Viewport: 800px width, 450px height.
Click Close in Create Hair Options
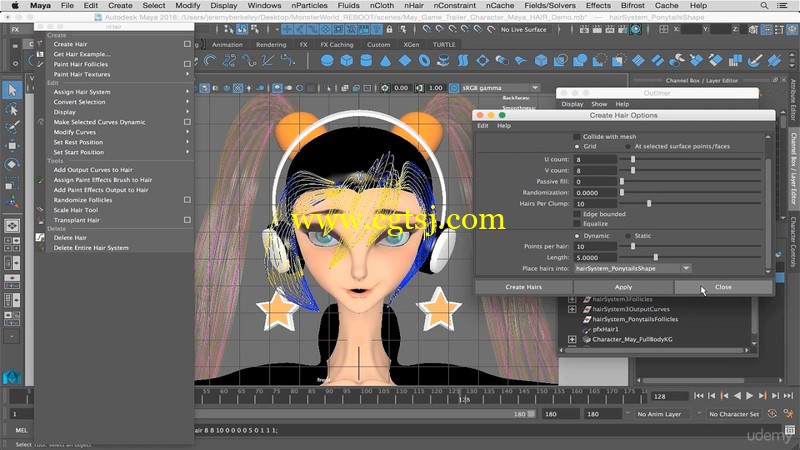723,287
